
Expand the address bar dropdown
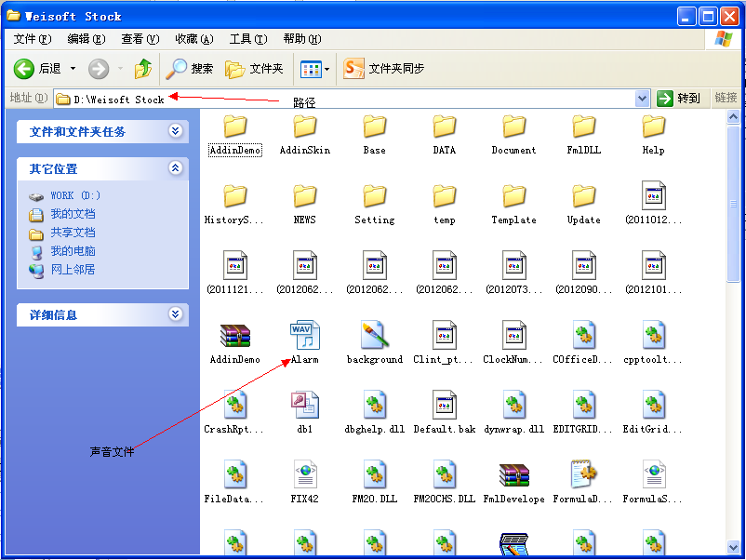point(642,99)
